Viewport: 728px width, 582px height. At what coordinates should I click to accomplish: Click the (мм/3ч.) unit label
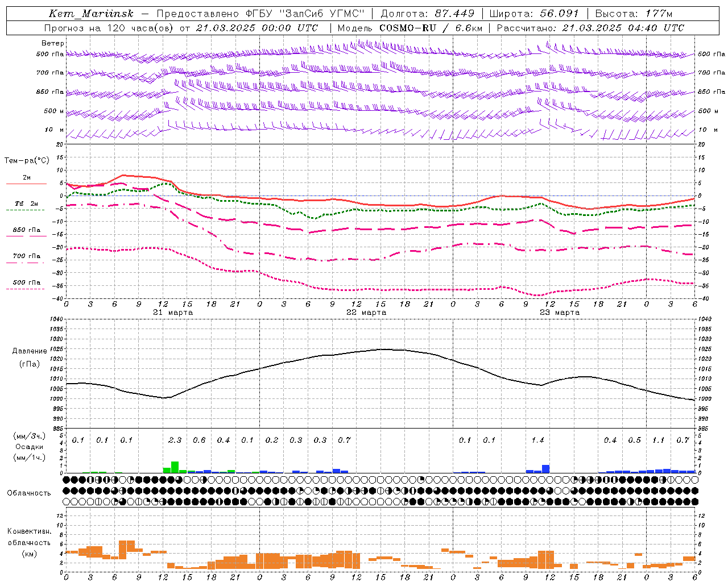click(x=30, y=436)
